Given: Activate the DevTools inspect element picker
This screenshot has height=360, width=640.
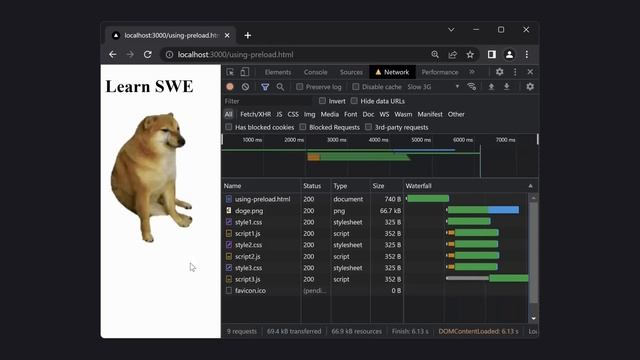Looking at the screenshot, I should point(230,72).
